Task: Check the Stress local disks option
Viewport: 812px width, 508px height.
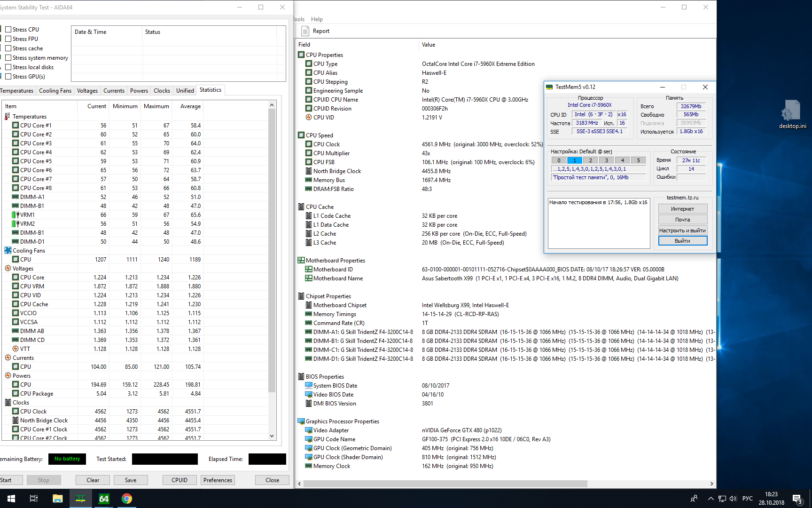Action: pyautogui.click(x=8, y=67)
